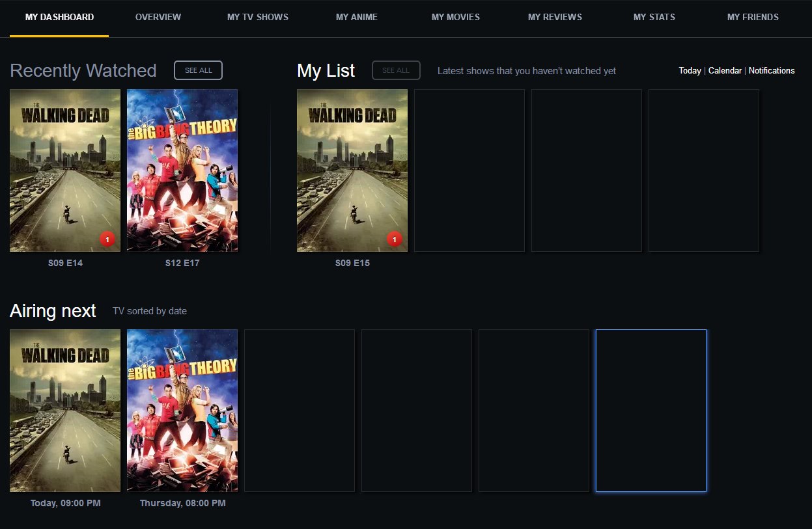812x529 pixels.
Task: Open Big Bang Theory poster in Recently Watched
Action: coord(182,170)
